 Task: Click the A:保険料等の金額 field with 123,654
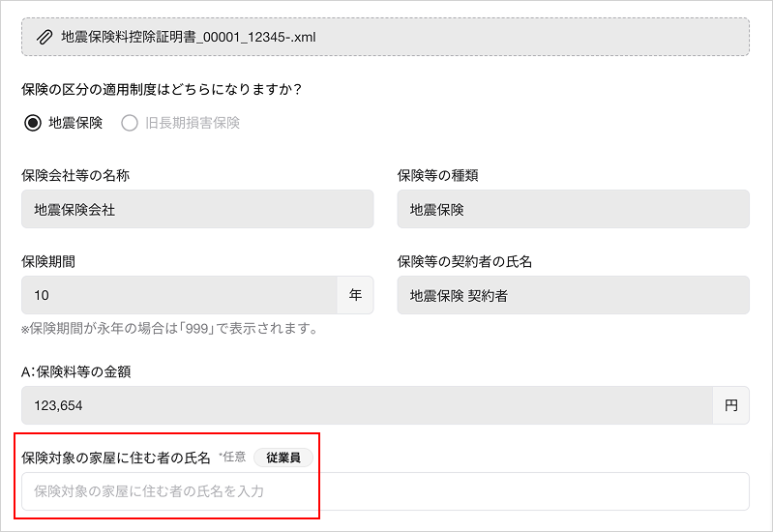[x=367, y=405]
